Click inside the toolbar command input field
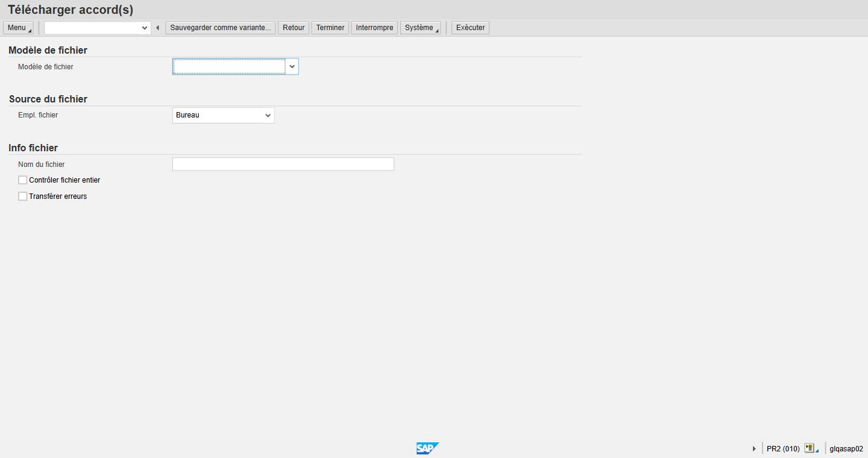Screen dimensions: 868x458 click(x=92, y=28)
